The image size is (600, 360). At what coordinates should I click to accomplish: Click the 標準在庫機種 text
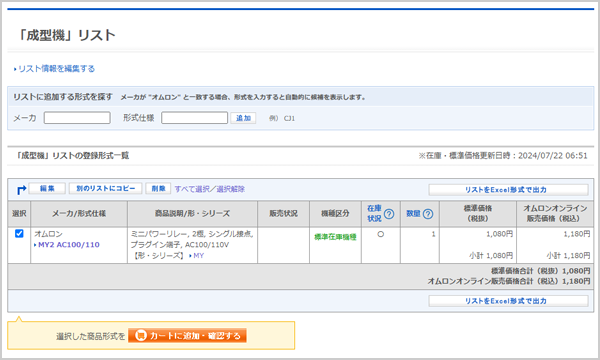coord(335,237)
